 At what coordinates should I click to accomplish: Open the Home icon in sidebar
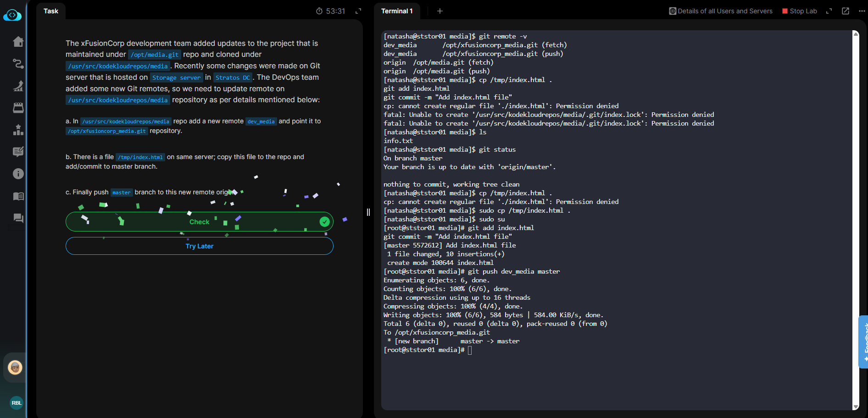tap(18, 42)
